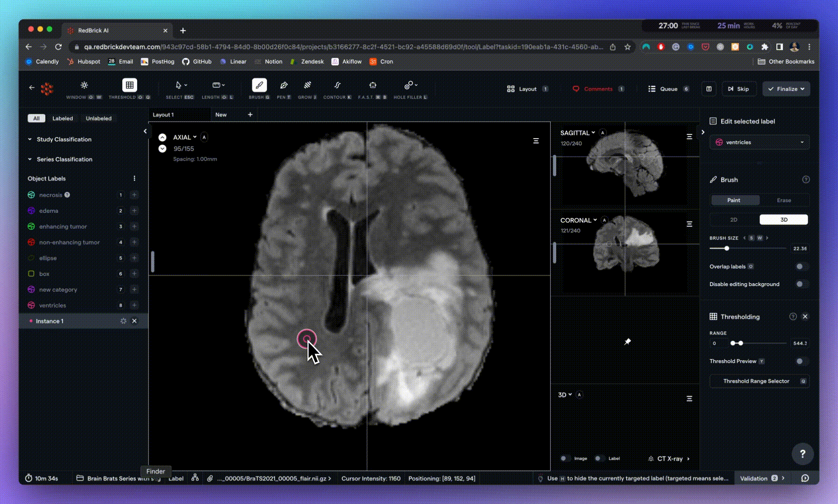
Task: Open the Finalize dropdown
Action: (786, 89)
